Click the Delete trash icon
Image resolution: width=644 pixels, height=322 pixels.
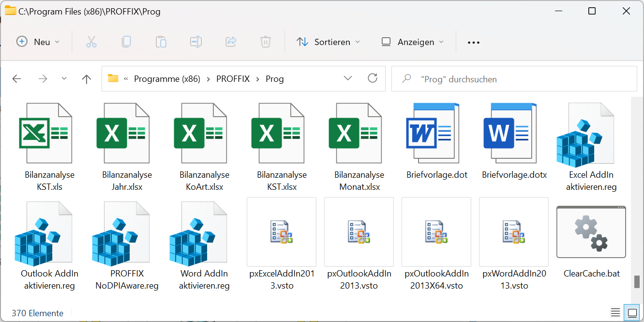coord(266,42)
